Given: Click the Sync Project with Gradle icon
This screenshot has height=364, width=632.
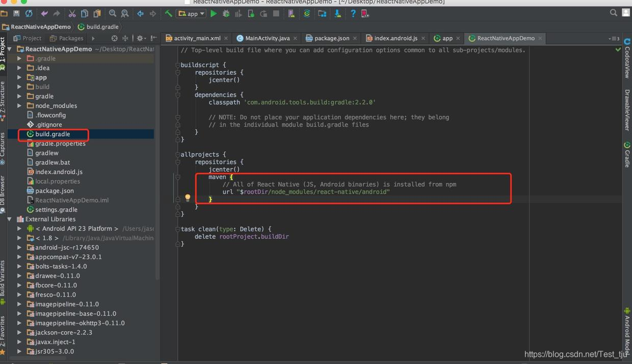Looking at the screenshot, I should pyautogui.click(x=307, y=13).
